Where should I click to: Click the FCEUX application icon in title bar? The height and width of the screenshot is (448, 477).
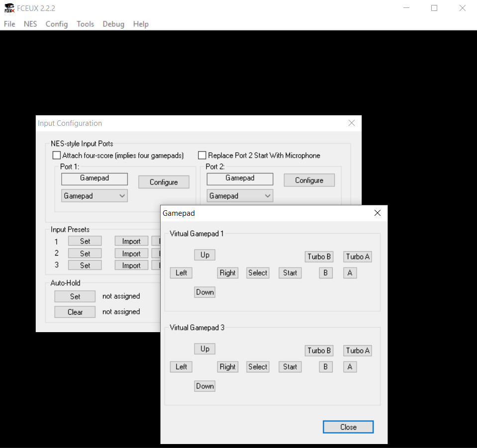pos(9,8)
